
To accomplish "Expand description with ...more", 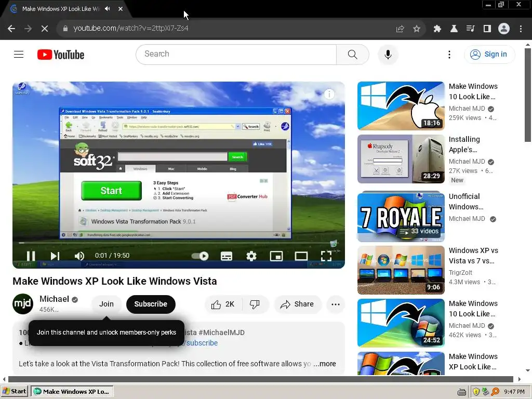I will pyautogui.click(x=325, y=364).
